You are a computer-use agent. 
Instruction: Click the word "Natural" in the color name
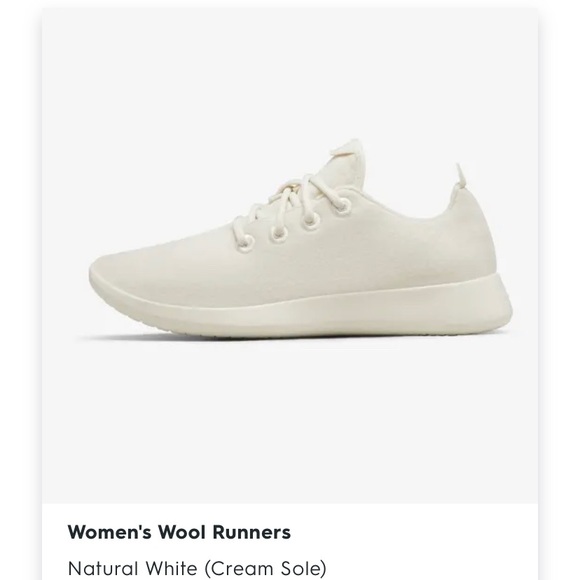tap(103, 569)
